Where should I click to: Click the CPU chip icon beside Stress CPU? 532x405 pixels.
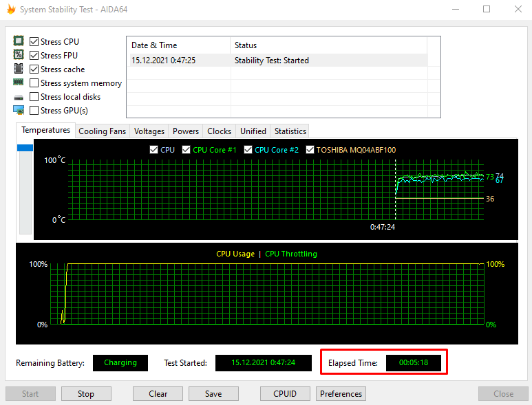pyautogui.click(x=19, y=41)
